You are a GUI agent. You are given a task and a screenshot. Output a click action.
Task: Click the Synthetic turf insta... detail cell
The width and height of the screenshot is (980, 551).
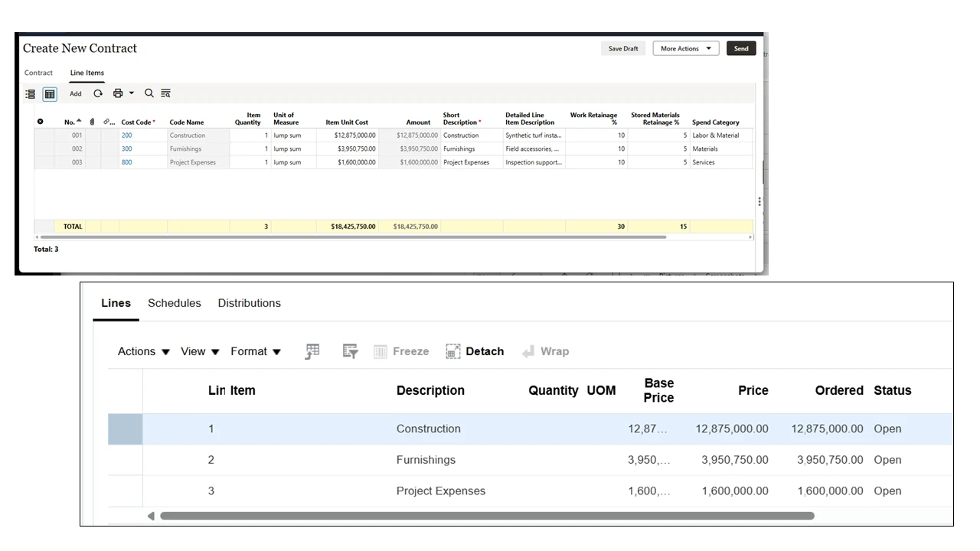(x=534, y=135)
